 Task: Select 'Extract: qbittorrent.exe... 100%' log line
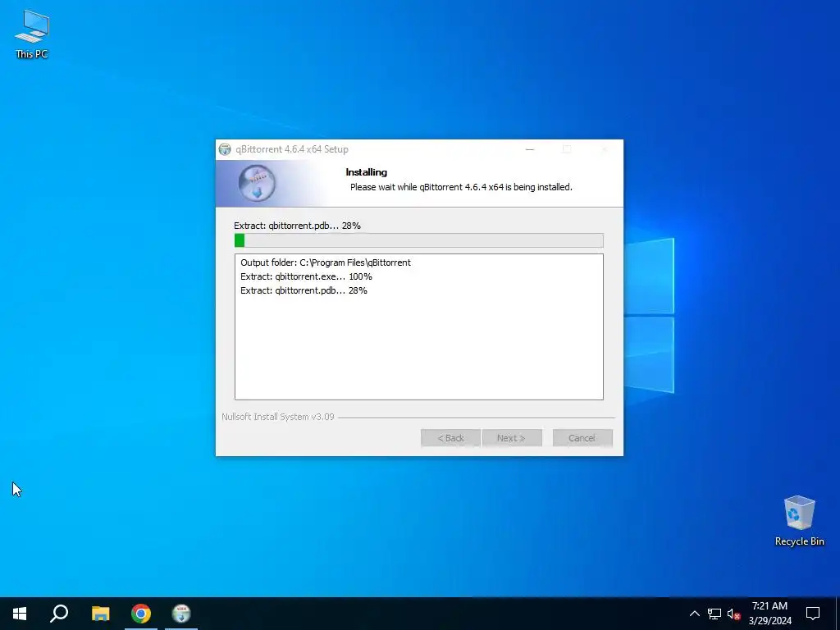point(306,276)
